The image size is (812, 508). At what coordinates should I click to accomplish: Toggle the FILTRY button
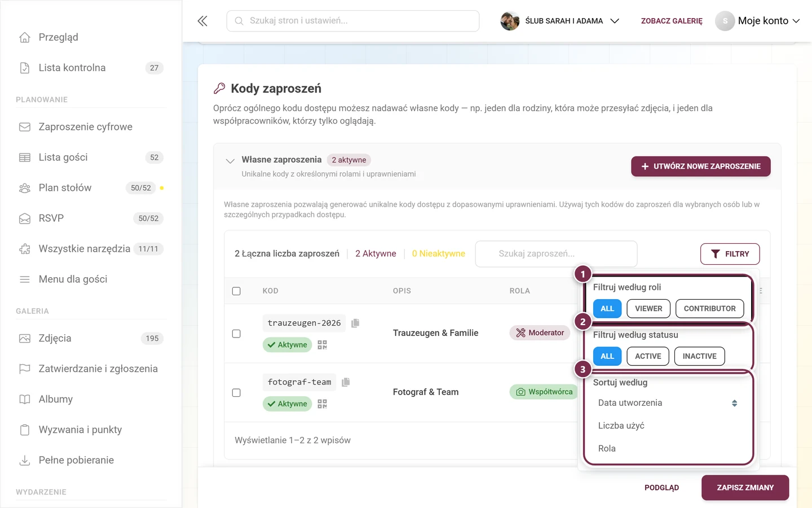[730, 254]
